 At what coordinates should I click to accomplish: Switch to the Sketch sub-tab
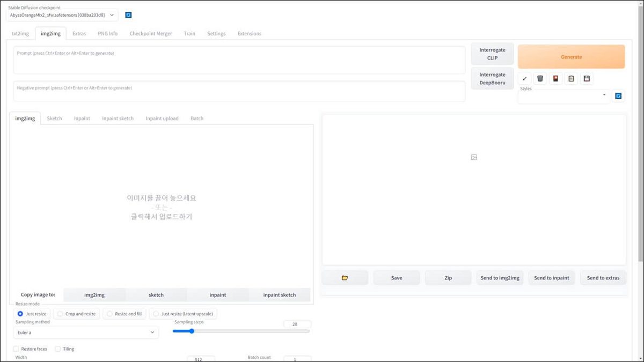(54, 119)
